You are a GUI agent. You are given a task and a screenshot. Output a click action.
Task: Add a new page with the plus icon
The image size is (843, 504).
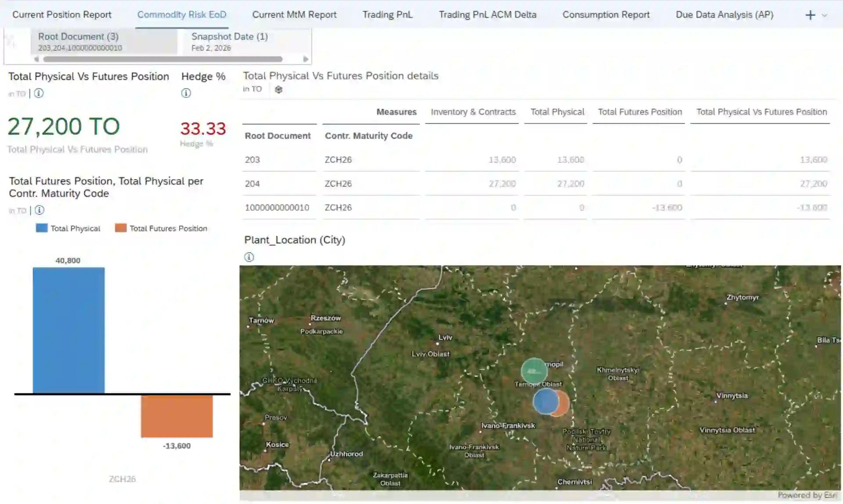pyautogui.click(x=810, y=14)
